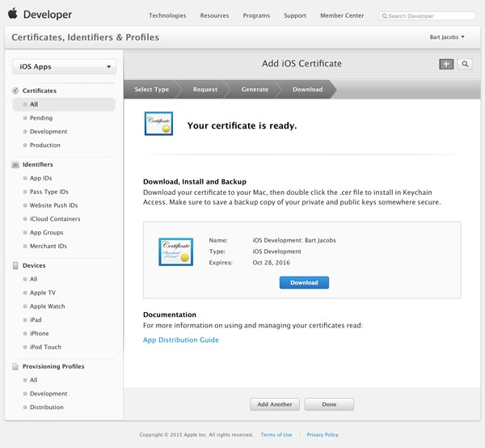Click the Certificates section icon in sidebar
Viewport: 485px width, 448px height.
coord(15,91)
